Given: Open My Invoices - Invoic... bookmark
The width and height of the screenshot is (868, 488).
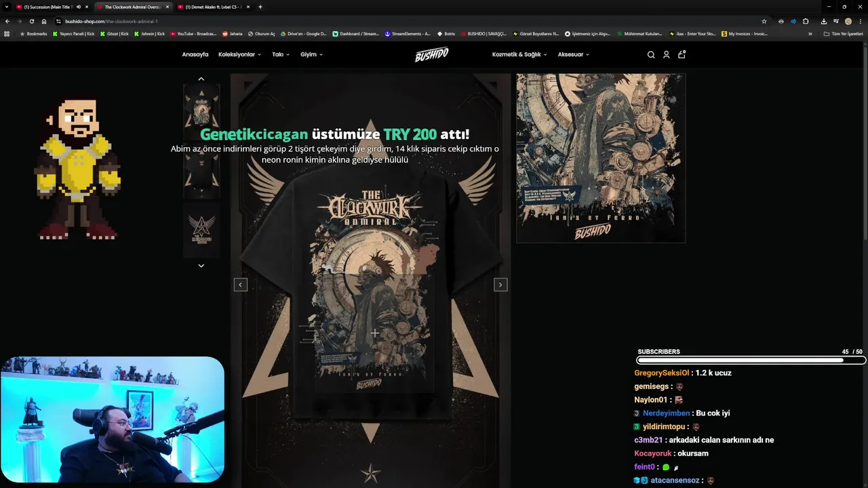Looking at the screenshot, I should 745,33.
